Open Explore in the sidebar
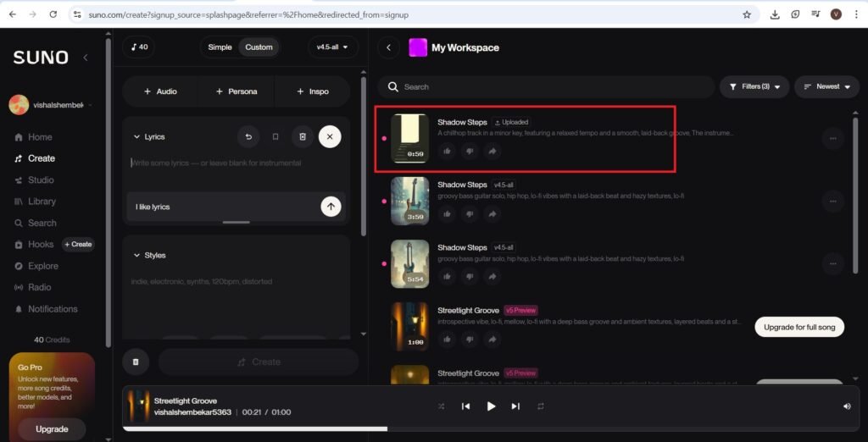The width and height of the screenshot is (868, 442). [x=36, y=266]
